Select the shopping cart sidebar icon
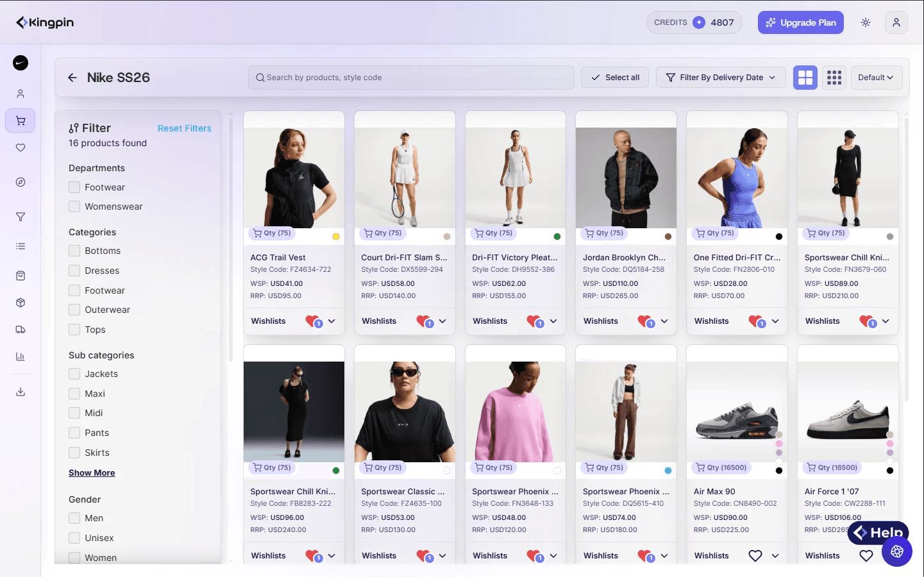The image size is (924, 577). [x=21, y=121]
